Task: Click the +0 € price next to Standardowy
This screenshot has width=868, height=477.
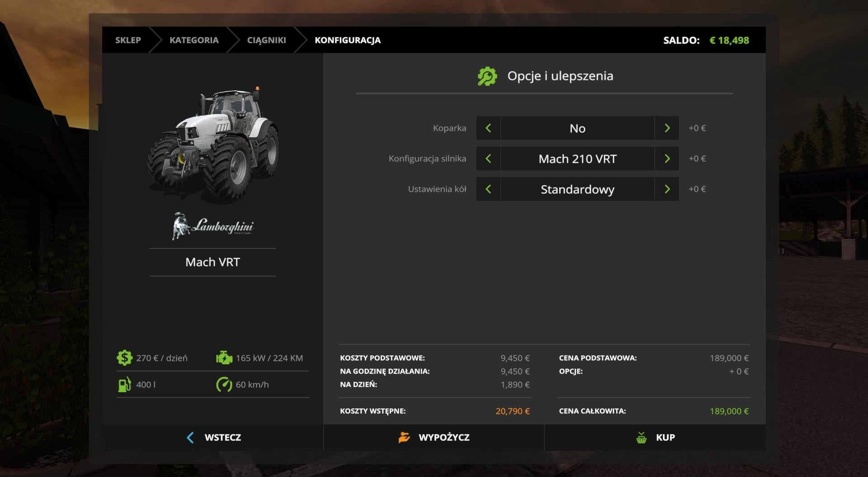Action: 697,189
